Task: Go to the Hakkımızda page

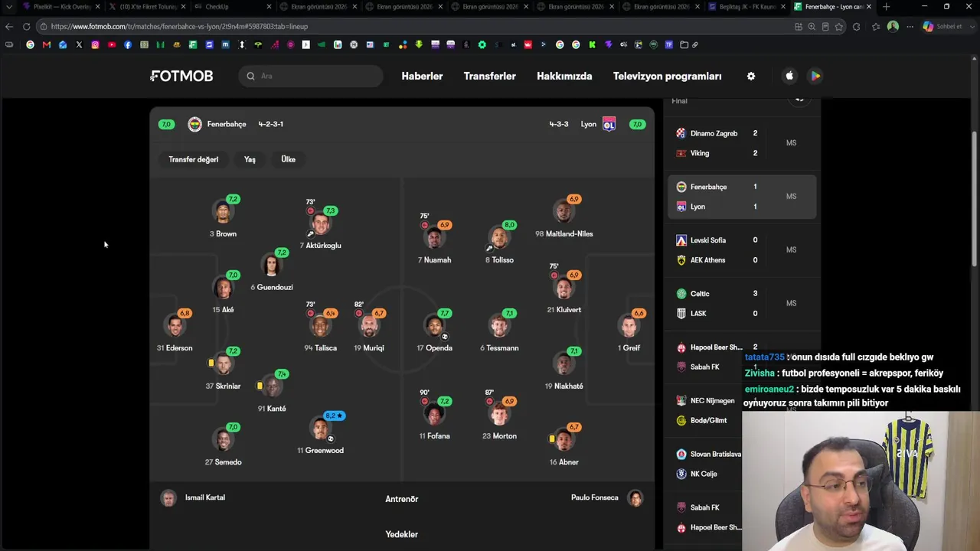Action: (x=564, y=76)
